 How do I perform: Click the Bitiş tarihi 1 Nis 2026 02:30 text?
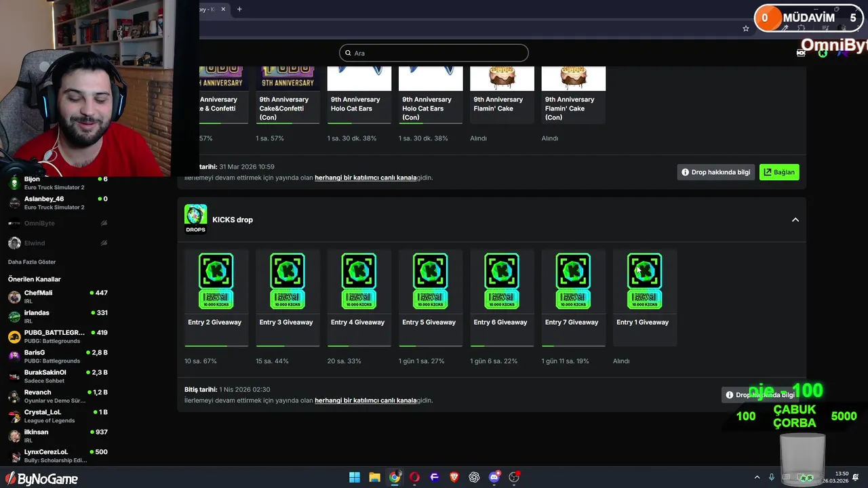click(x=227, y=390)
